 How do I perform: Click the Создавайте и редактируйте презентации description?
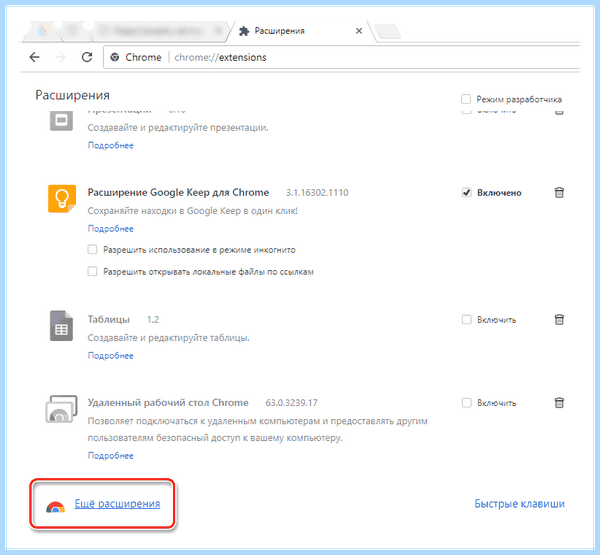click(x=178, y=127)
